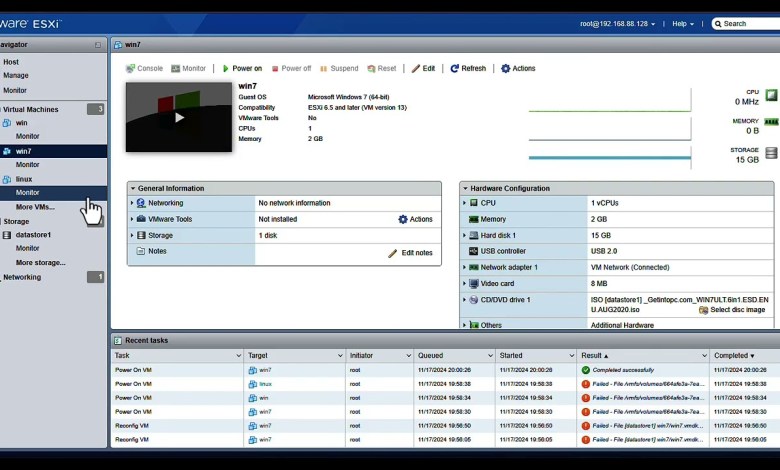Select the win virtual machine
780x470 pixels.
coord(21,122)
